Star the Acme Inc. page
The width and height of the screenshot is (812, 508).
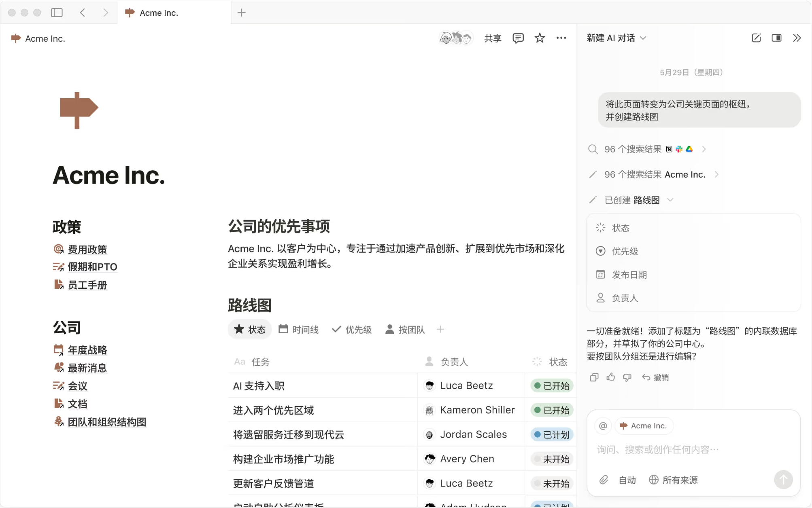pos(539,38)
